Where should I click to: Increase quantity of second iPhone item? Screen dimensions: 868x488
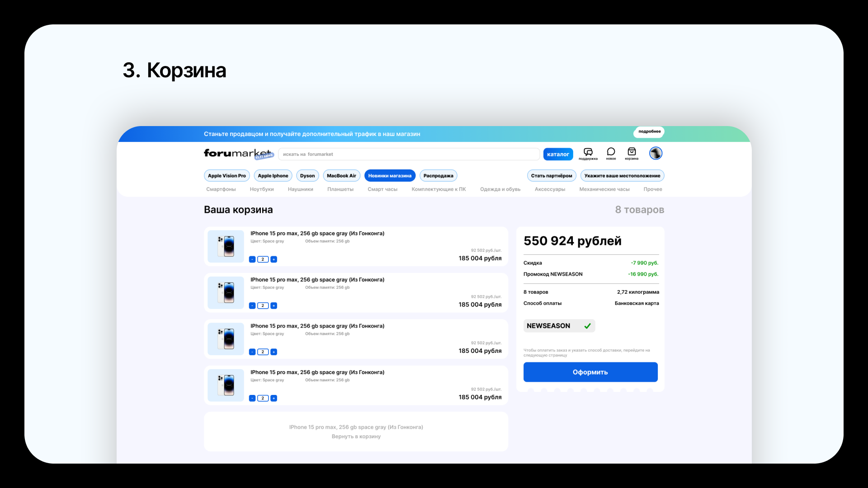point(274,306)
